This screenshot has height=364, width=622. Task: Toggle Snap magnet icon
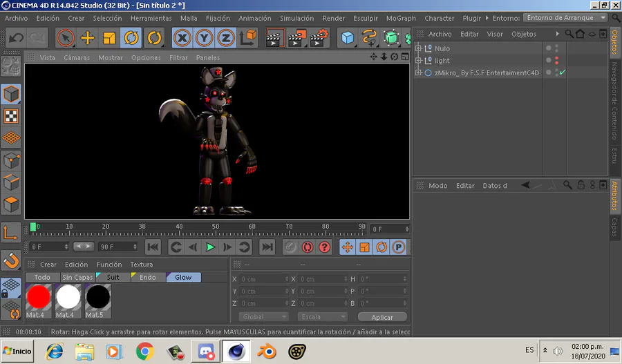11,261
